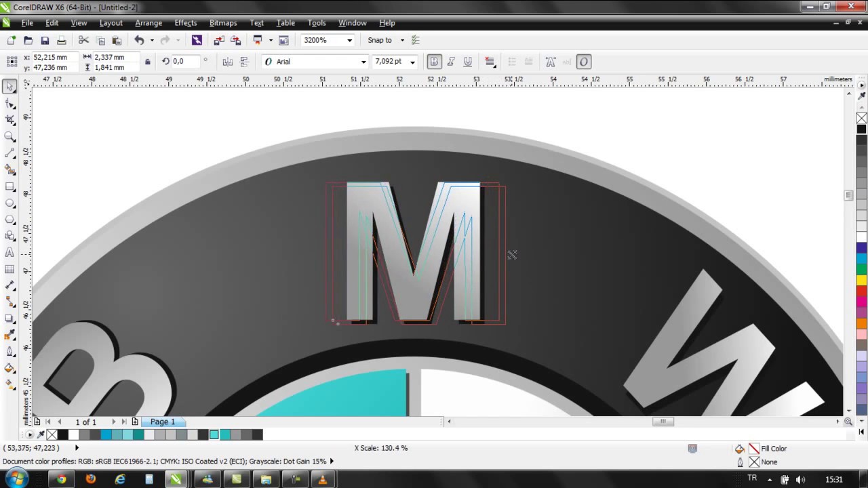
Task: Click the yellow swatch in color palette
Action: pos(861,280)
